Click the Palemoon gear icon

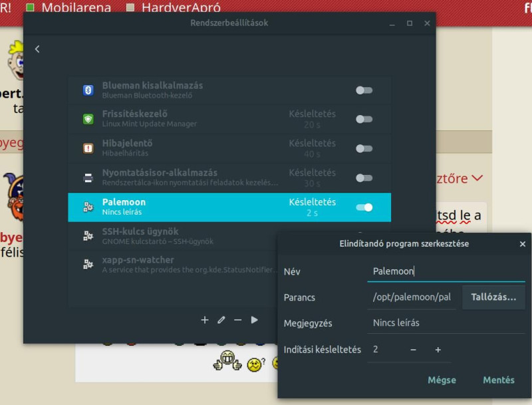click(88, 207)
